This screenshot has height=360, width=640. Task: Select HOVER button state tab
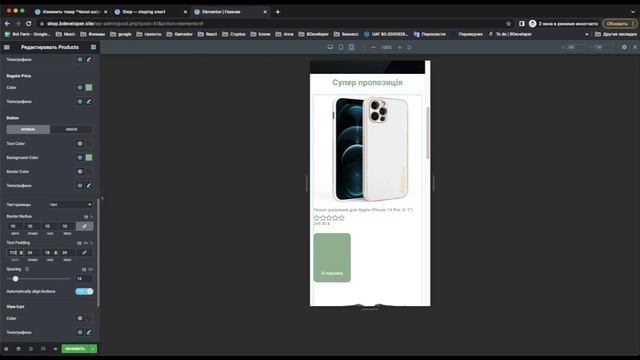pos(71,129)
